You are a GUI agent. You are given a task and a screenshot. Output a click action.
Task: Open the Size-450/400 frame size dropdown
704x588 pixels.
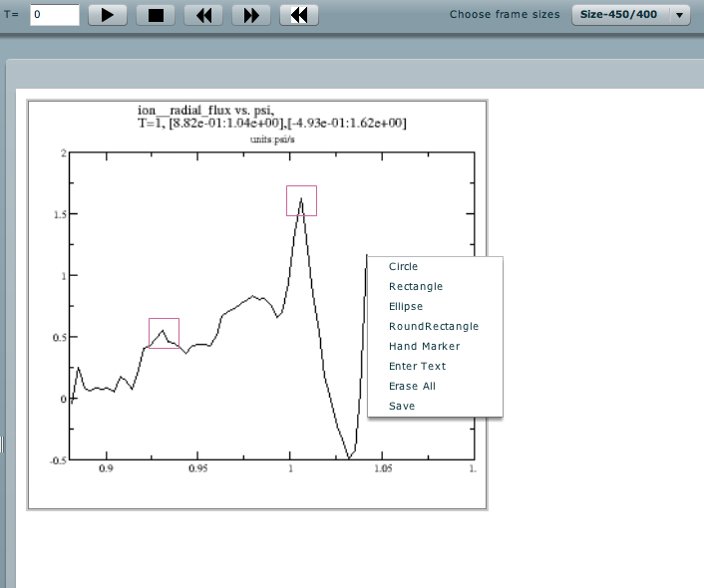point(631,15)
